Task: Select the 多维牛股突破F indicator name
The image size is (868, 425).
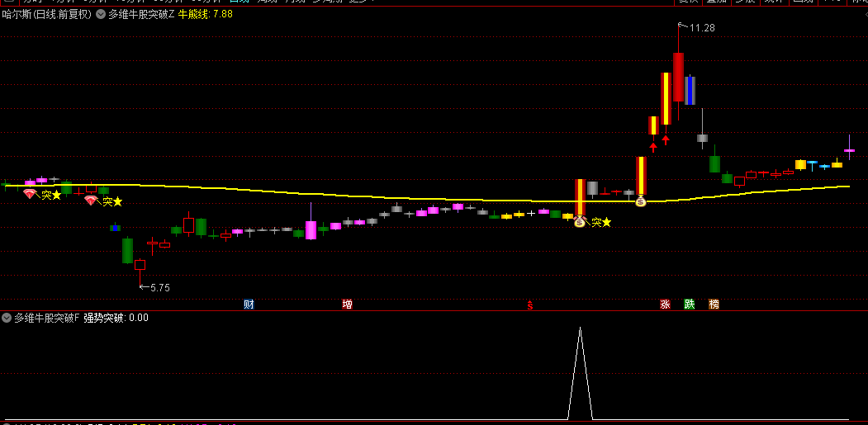Action: [x=47, y=318]
